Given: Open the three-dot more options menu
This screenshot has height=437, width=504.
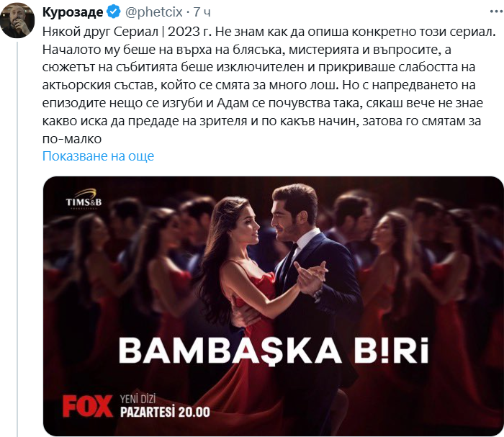Looking at the screenshot, I should tap(496, 12).
